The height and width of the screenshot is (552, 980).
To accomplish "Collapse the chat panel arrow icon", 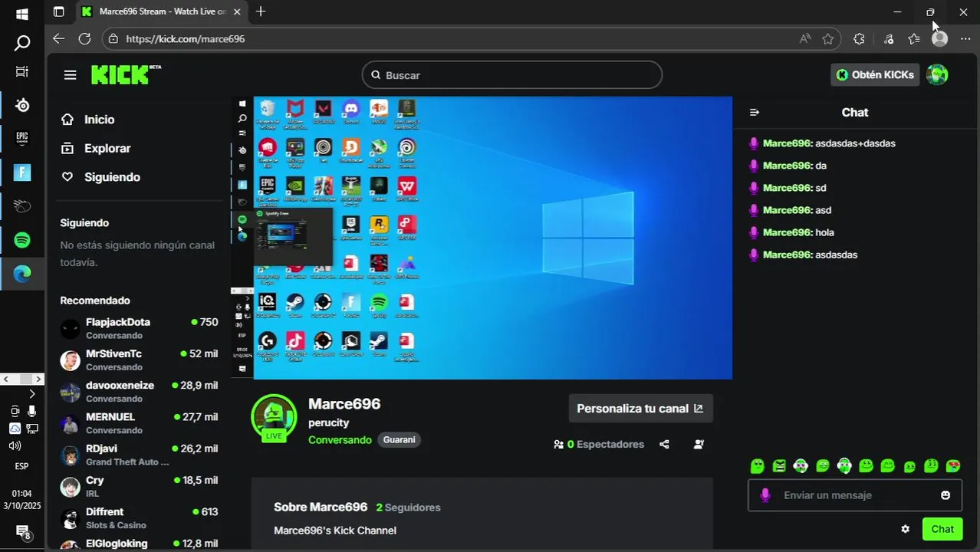I will [x=754, y=113].
